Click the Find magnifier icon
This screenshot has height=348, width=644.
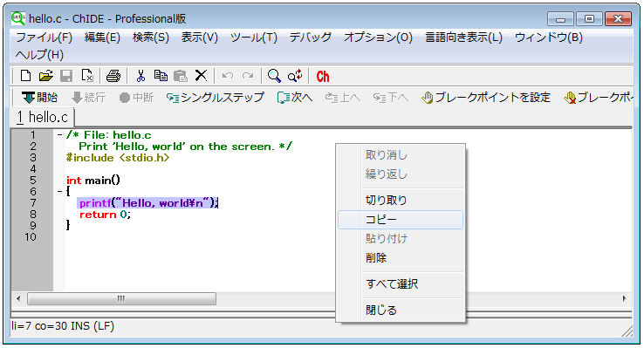[x=274, y=76]
